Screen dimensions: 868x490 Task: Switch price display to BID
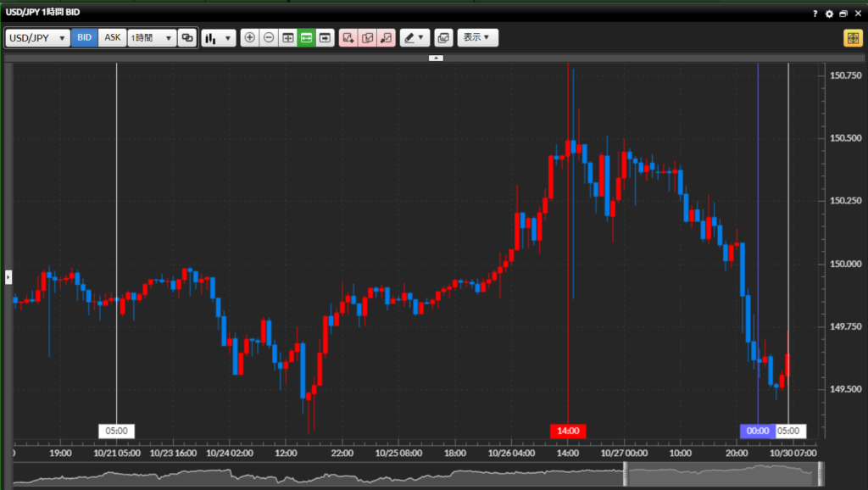point(84,38)
